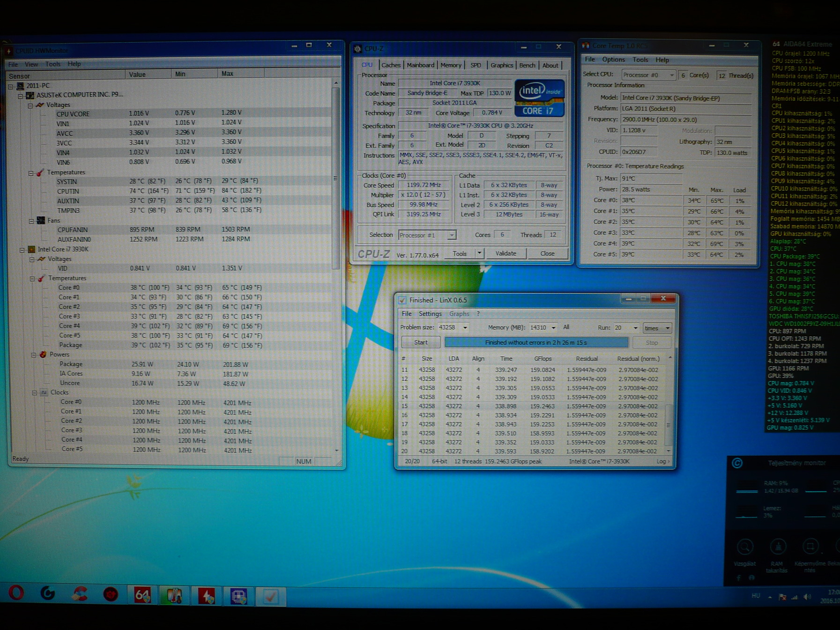Image resolution: width=840 pixels, height=630 pixels.
Task: Open Core Temp Select CPU dropdown
Action: coord(672,75)
